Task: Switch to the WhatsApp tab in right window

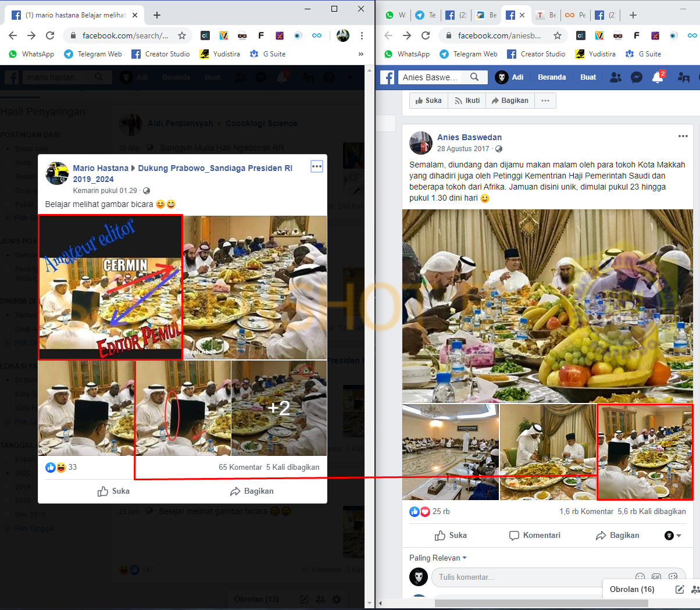Action: [395, 15]
